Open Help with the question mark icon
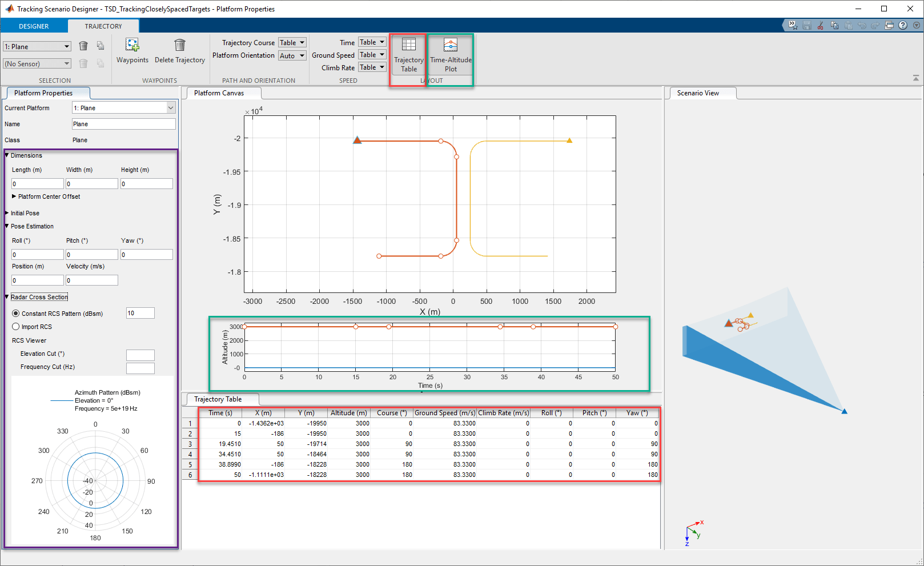 point(903,25)
